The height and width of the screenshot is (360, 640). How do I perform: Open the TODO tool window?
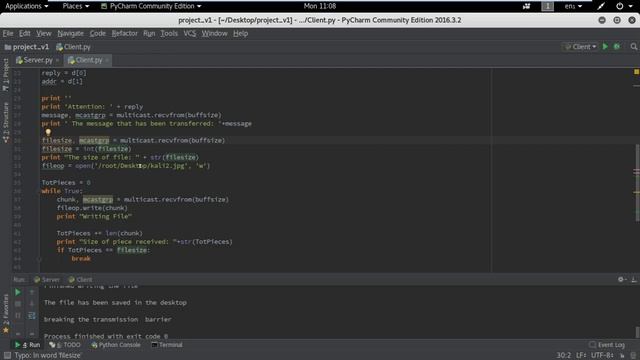(65, 345)
